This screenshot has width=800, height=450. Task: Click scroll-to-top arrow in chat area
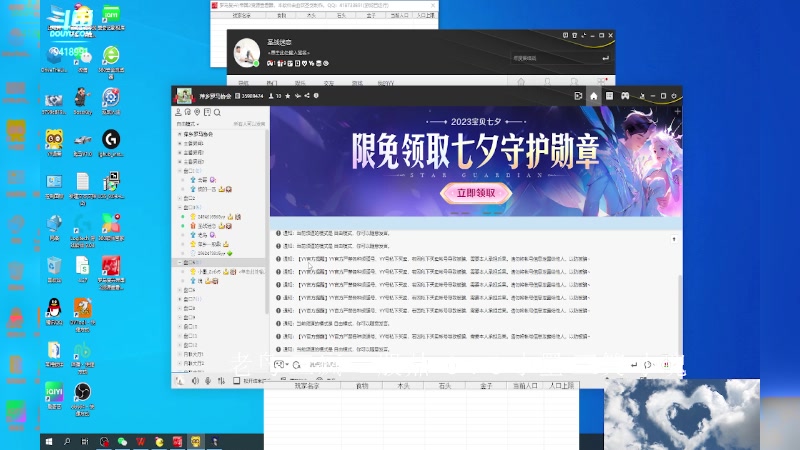pos(674,239)
